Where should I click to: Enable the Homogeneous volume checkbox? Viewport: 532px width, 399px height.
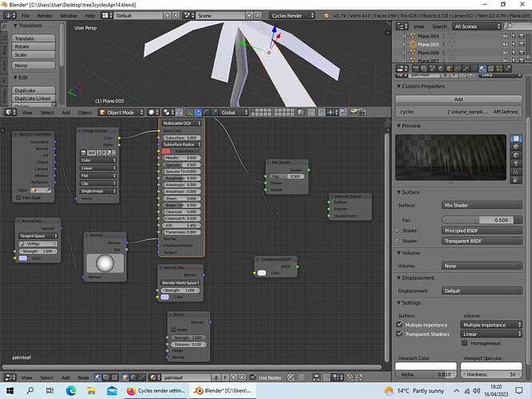coord(465,342)
